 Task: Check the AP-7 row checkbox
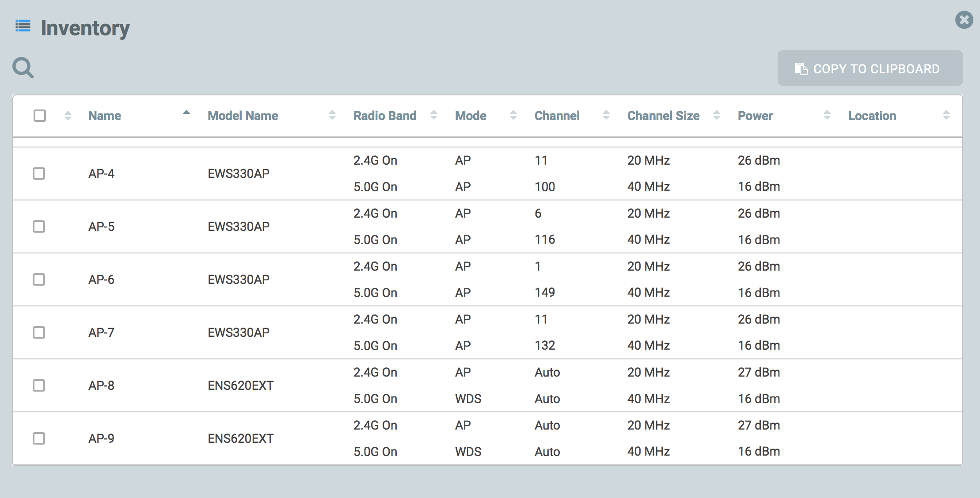click(x=39, y=332)
